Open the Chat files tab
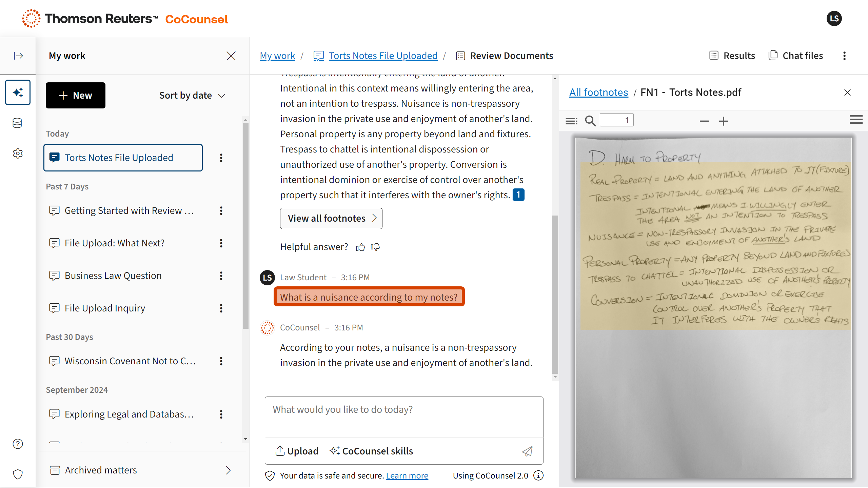Screen dimensions: 868x488 (795, 56)
